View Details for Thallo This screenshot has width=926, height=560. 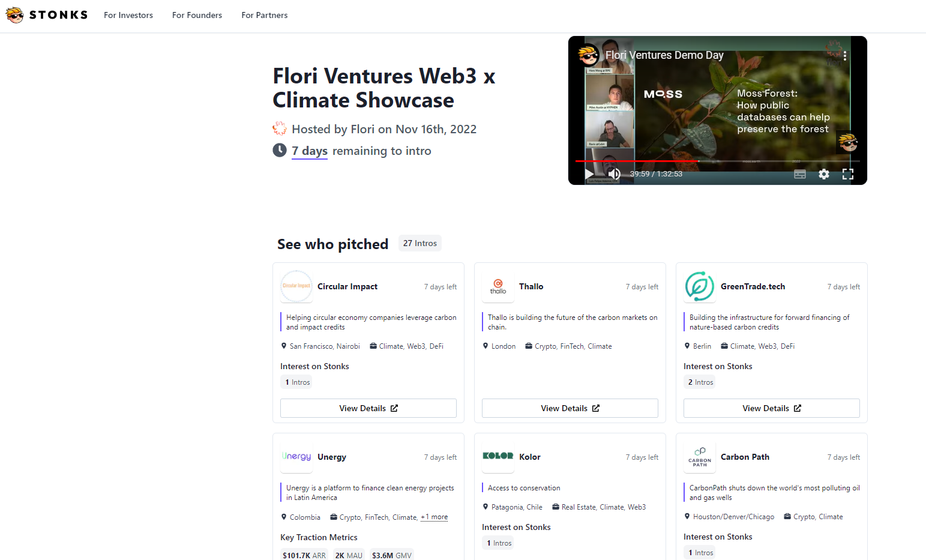[570, 408]
